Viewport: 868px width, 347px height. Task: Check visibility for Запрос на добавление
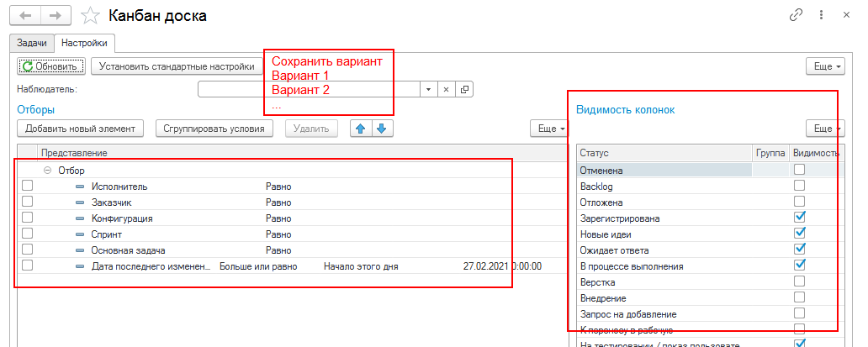(799, 313)
